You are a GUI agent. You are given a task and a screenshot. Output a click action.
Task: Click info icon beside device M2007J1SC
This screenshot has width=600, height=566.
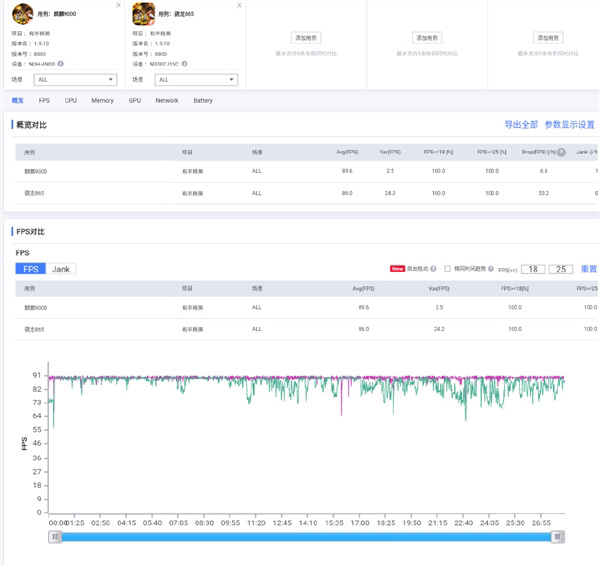tap(185, 64)
